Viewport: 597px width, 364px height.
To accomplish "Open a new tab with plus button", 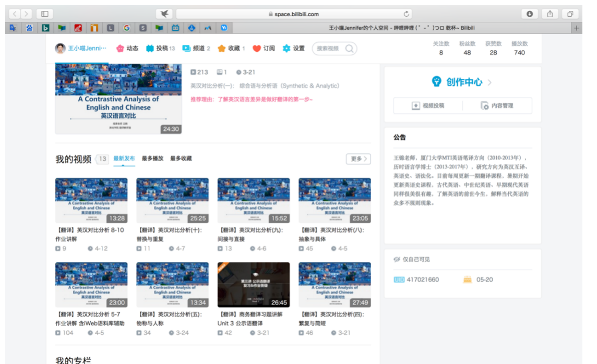I will pos(577,28).
